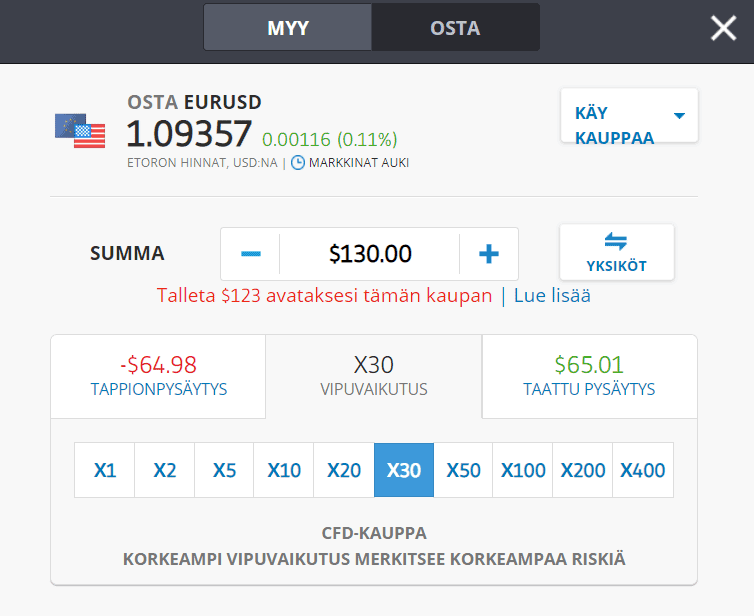
Task: Open the TAPPIONPYSÄYTYS stop loss tab
Action: click(158, 377)
